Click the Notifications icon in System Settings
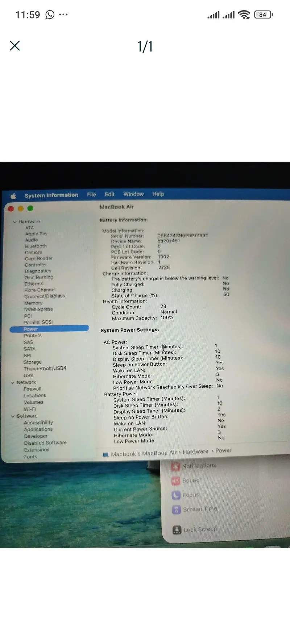Viewport: 290px width, 644px height. 175,467
